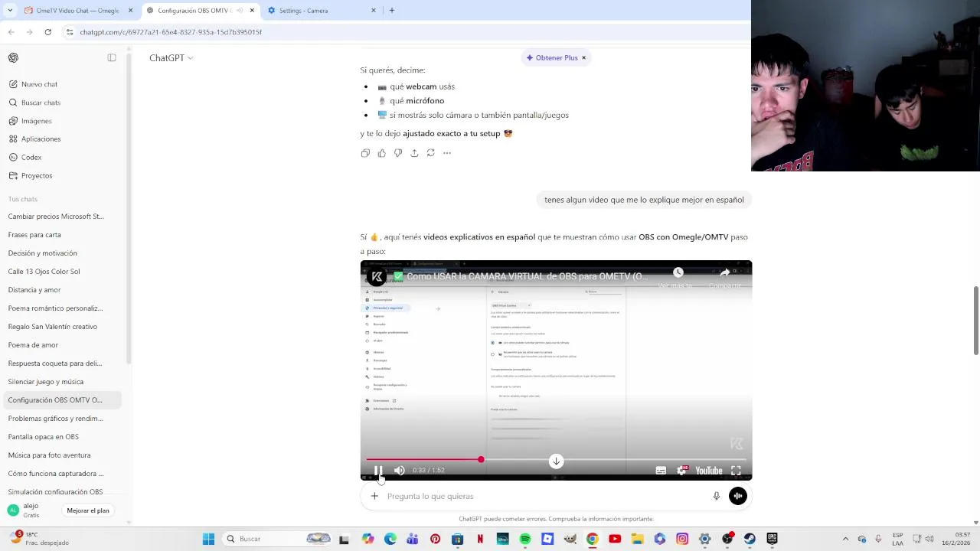
Task: Collapse the sidebar with toggle icon
Action: [112, 58]
